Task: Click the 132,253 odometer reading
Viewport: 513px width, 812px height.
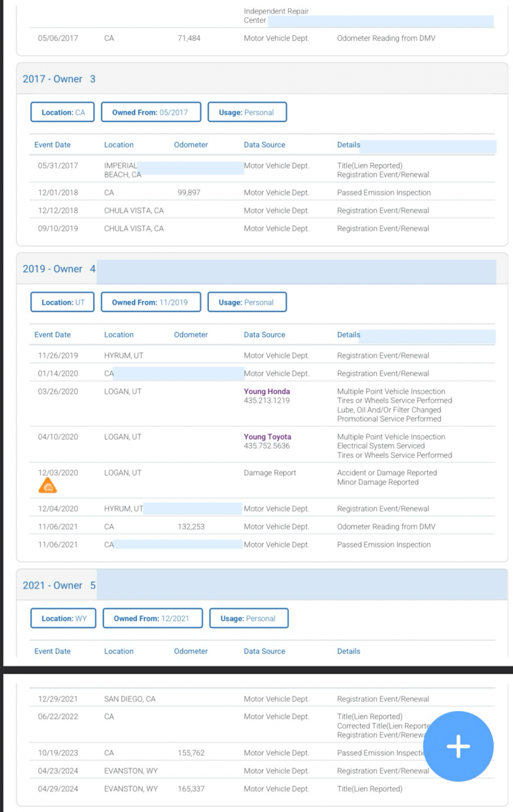Action: click(191, 527)
